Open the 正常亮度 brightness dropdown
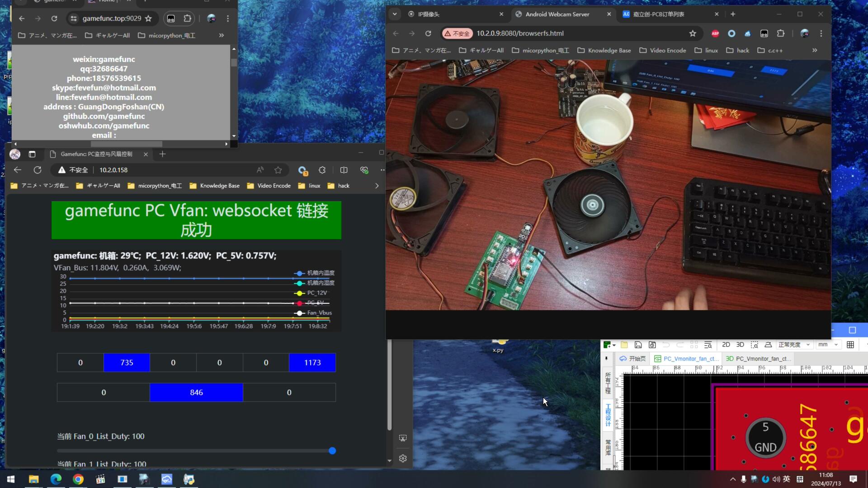 (793, 345)
